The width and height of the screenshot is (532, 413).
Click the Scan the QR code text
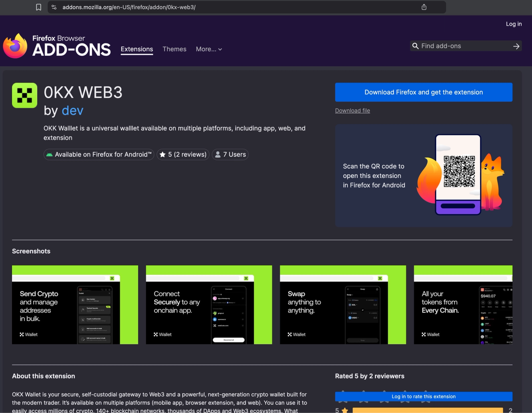tap(374, 176)
